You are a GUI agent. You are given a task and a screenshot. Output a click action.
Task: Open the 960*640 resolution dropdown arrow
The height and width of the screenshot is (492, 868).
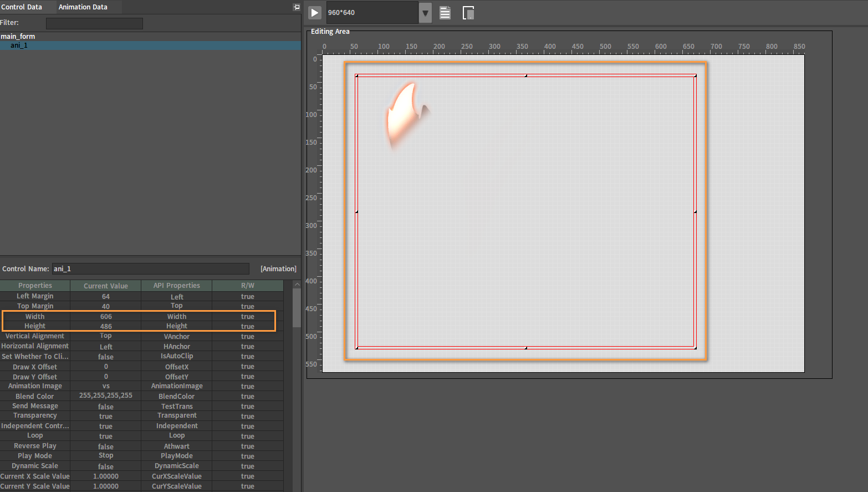click(x=425, y=12)
